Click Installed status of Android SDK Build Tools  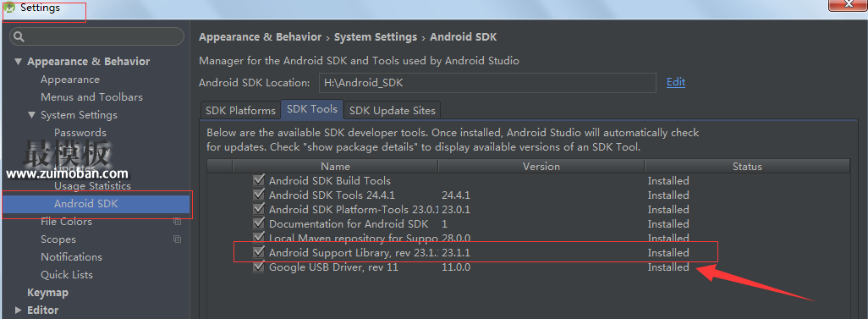pyautogui.click(x=668, y=180)
